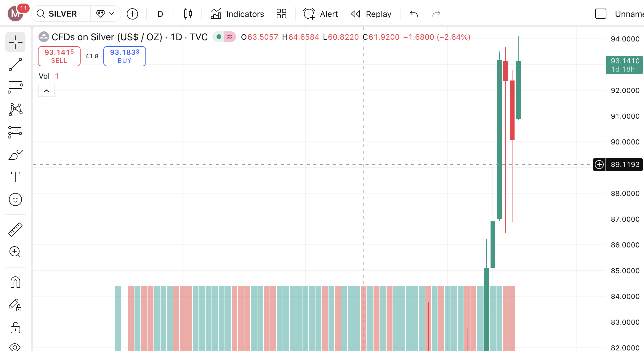Start Replay mode
This screenshot has width=644, height=351.
371,14
